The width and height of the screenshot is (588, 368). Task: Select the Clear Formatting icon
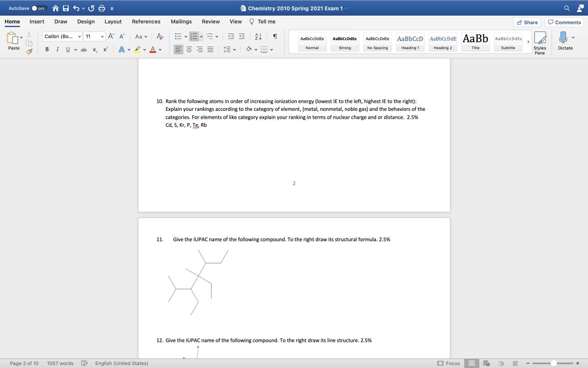click(x=160, y=36)
